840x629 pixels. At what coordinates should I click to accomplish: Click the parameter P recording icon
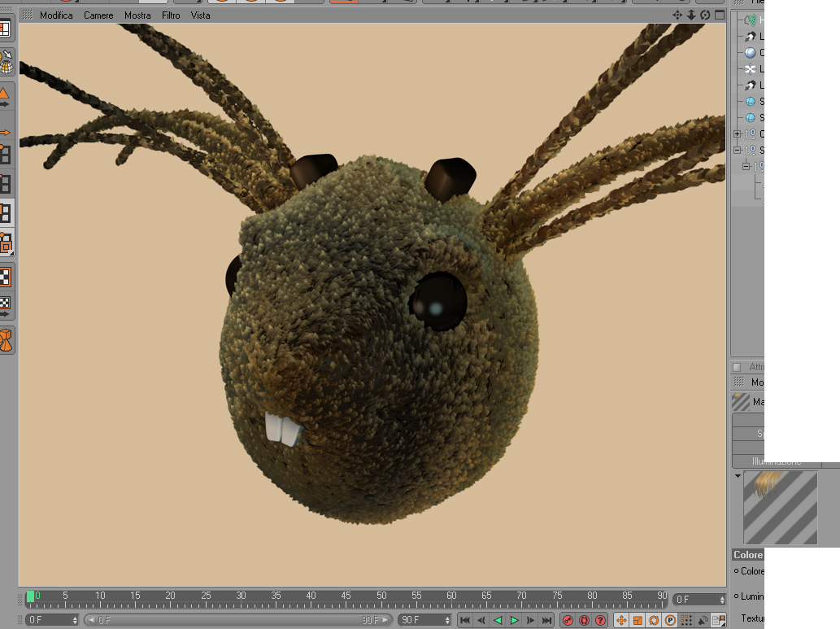pyautogui.click(x=670, y=620)
